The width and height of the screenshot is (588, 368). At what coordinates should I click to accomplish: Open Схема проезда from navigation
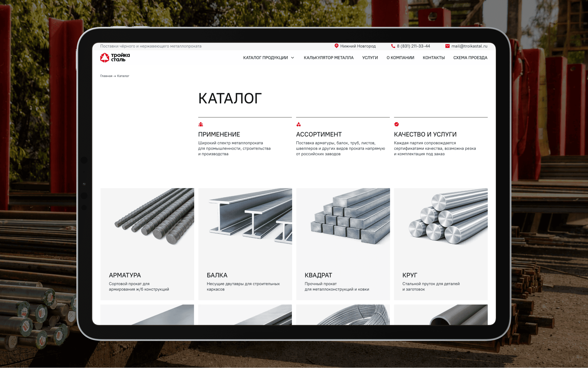point(470,58)
